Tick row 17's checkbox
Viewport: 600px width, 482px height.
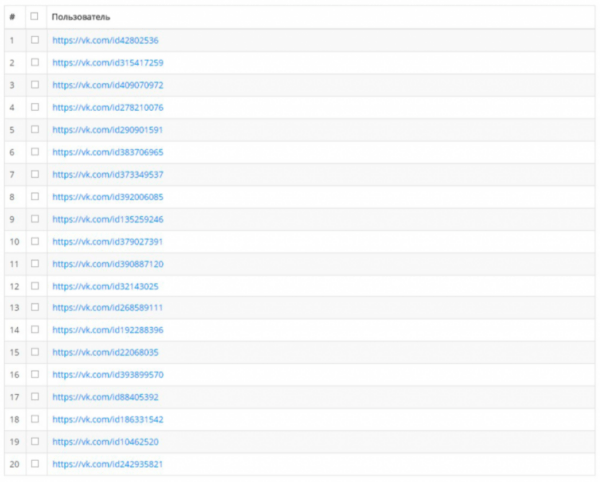point(35,396)
